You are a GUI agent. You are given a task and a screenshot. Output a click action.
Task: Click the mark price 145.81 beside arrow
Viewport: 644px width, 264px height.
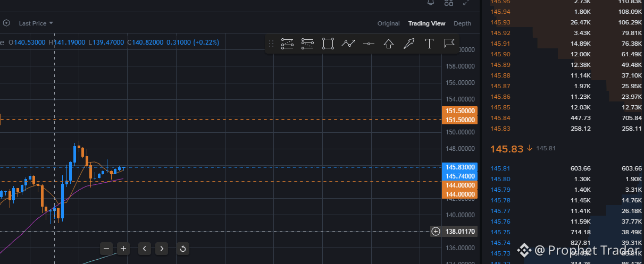[546, 148]
